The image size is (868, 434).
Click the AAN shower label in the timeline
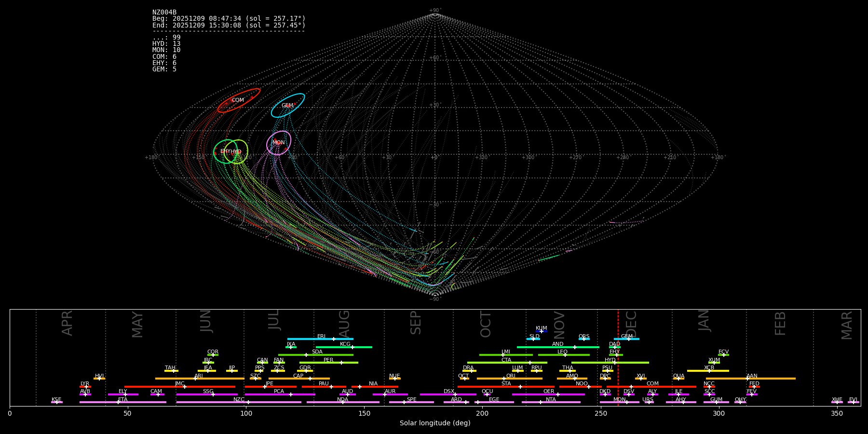click(752, 376)
